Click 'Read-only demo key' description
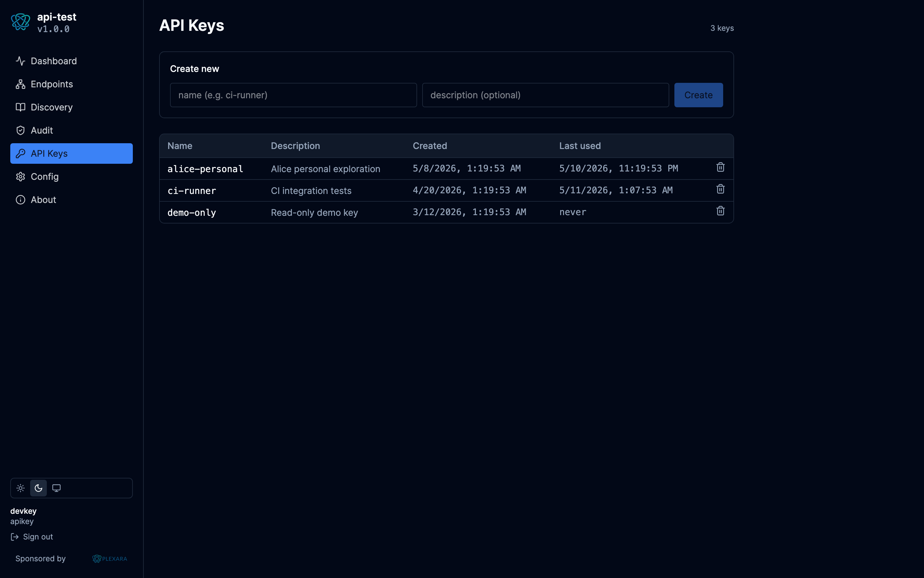 (x=315, y=213)
